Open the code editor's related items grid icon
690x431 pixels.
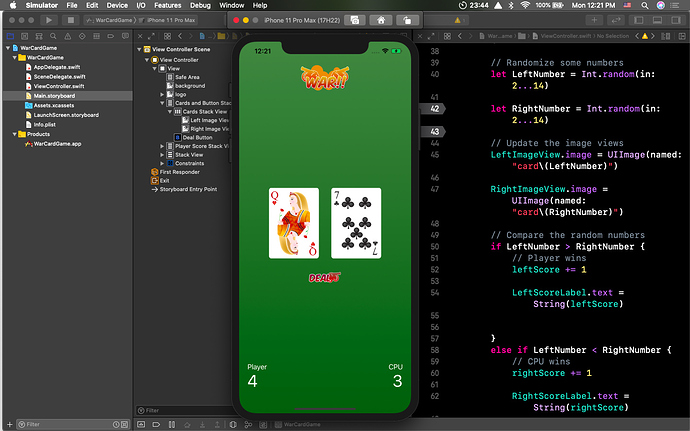[447, 36]
